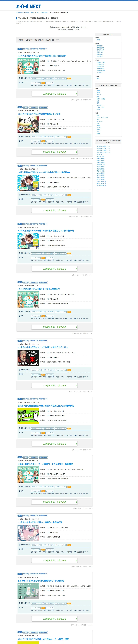Open 本巣市 breadcrumb link

point(33,12)
